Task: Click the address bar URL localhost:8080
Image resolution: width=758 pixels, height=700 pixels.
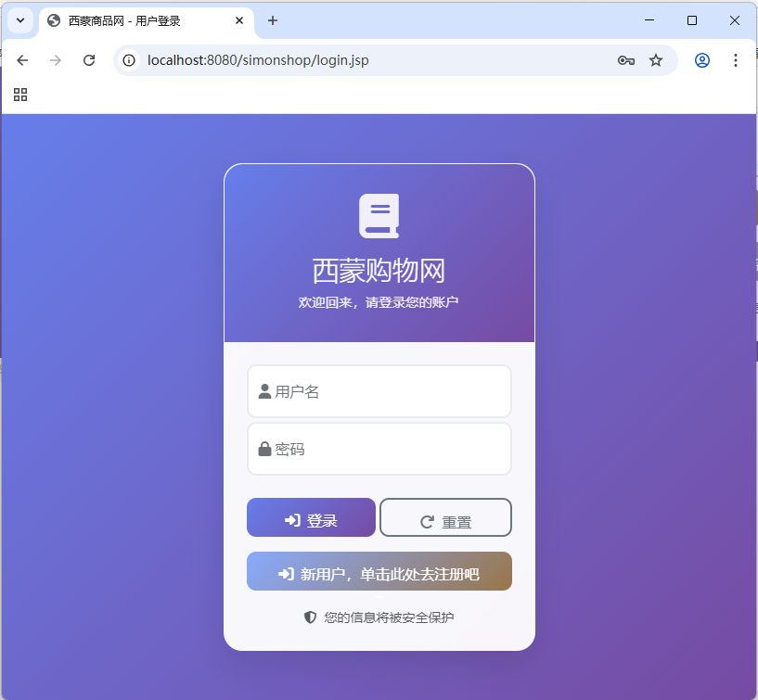Action: click(x=258, y=60)
